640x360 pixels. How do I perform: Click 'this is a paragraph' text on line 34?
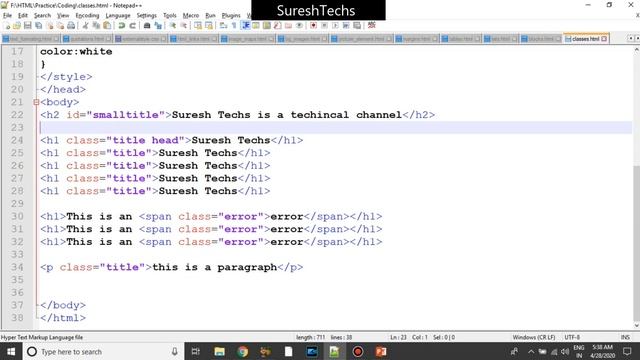coord(215,267)
